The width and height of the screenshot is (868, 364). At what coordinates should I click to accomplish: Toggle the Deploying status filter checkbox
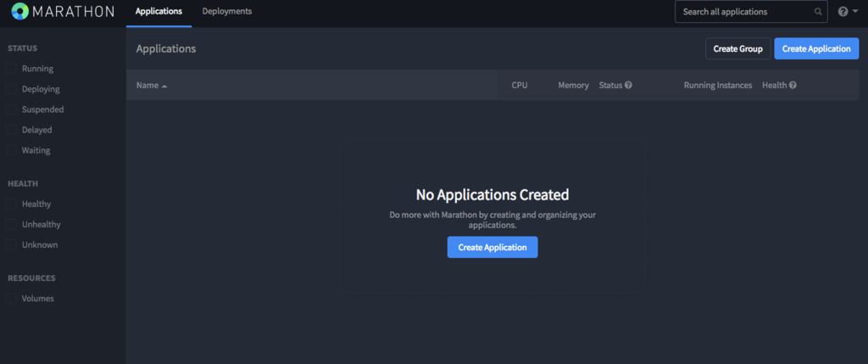11,89
